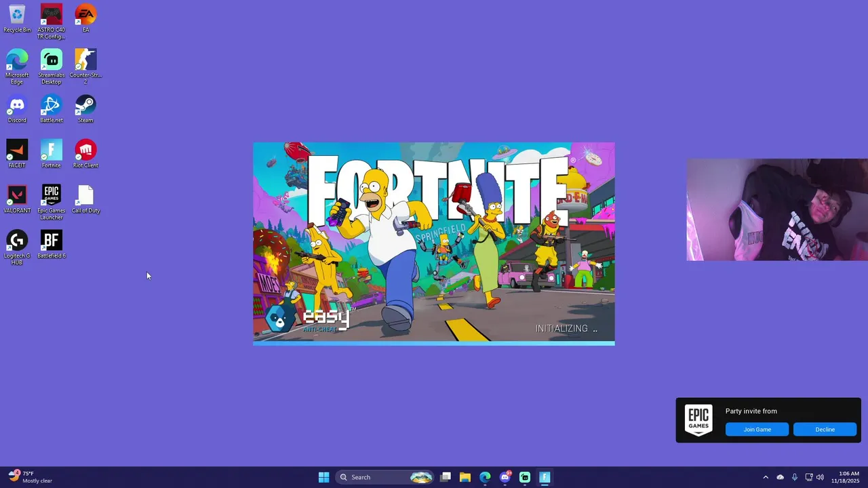The width and height of the screenshot is (868, 488).
Task: Click the Epic Games logo in notification
Action: 698,420
